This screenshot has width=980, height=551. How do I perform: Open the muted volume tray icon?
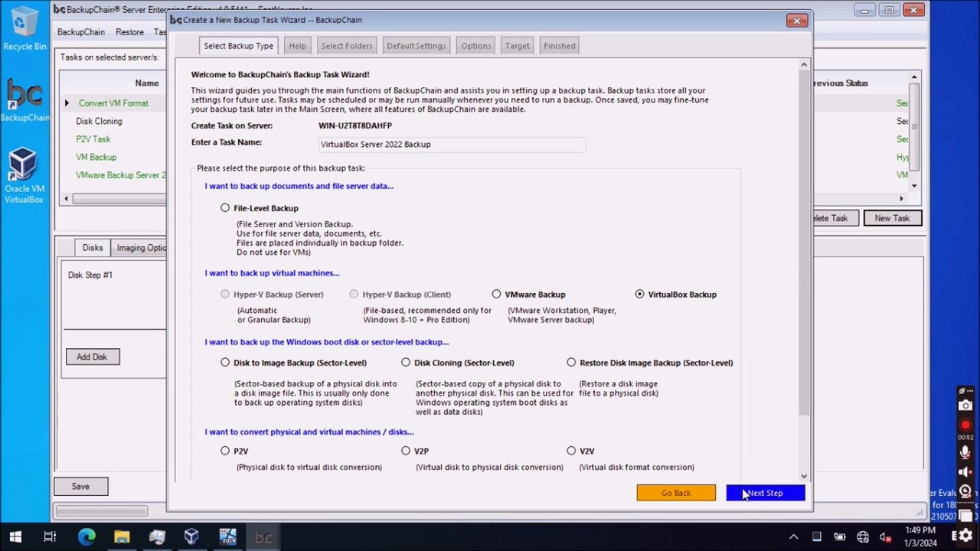[886, 536]
